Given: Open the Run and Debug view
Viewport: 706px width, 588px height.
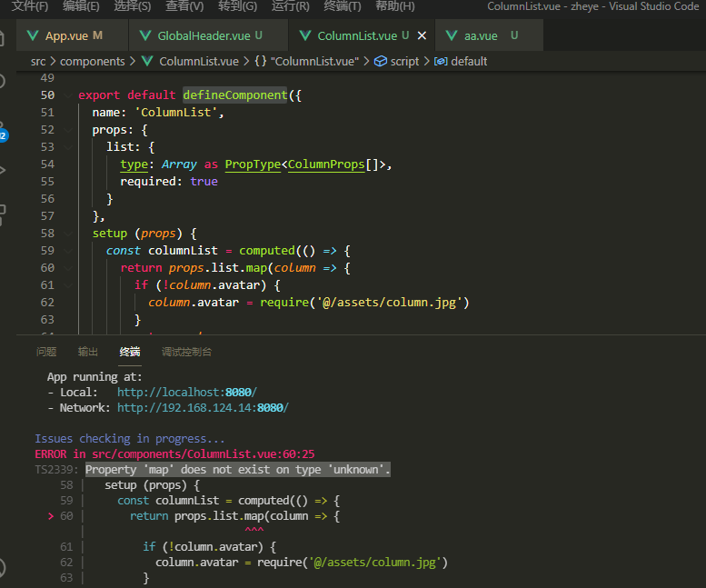Looking at the screenshot, I should pyautogui.click(x=3, y=170).
